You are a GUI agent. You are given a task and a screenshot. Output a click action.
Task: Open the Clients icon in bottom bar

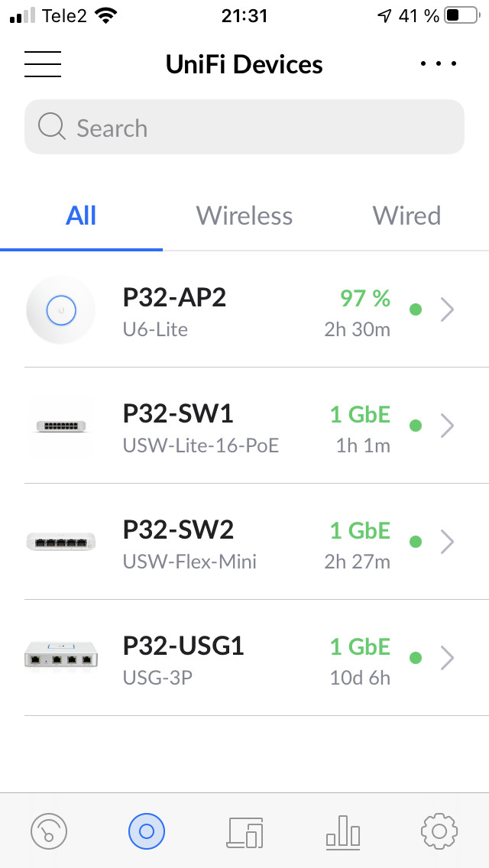pyautogui.click(x=245, y=831)
